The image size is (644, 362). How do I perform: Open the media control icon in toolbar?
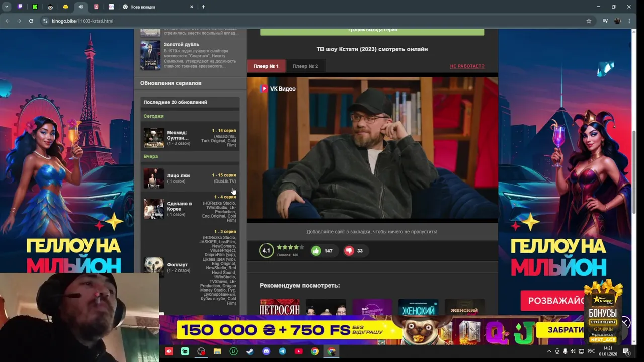605,21
